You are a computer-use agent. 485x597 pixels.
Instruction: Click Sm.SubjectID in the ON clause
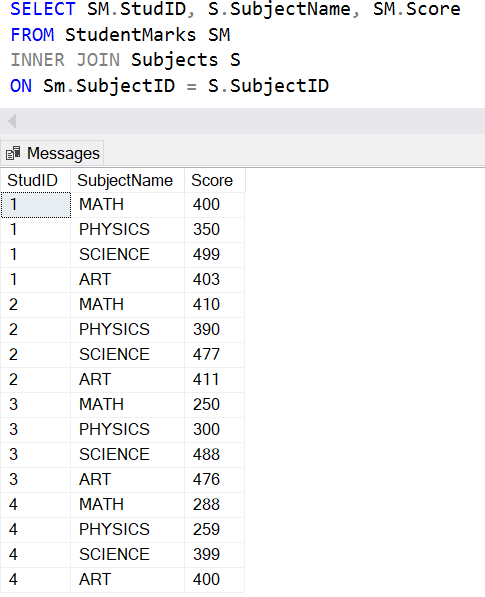[109, 86]
